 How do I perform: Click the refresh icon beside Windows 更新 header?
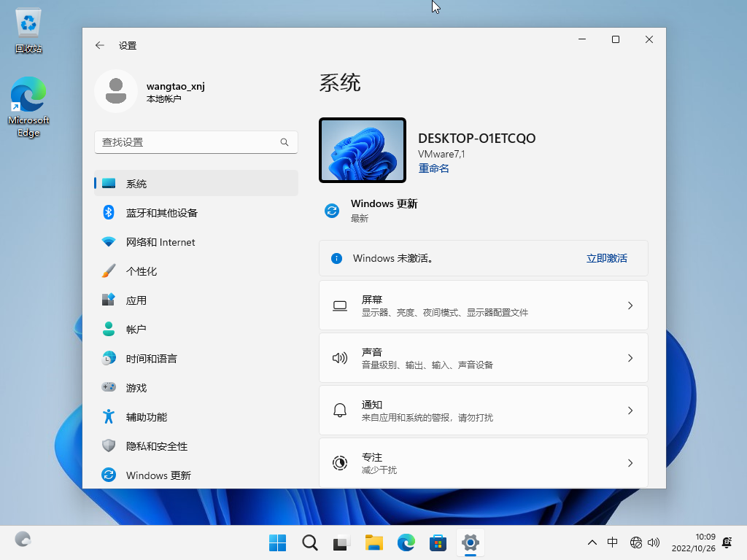pos(332,211)
